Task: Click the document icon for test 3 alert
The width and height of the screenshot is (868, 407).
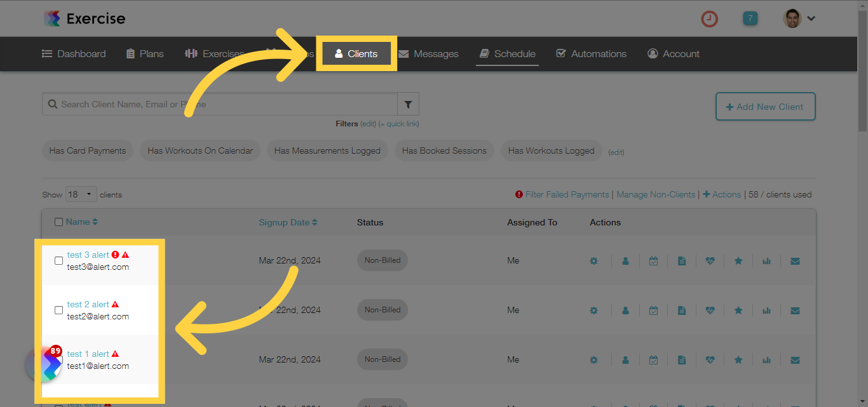Action: 682,260
